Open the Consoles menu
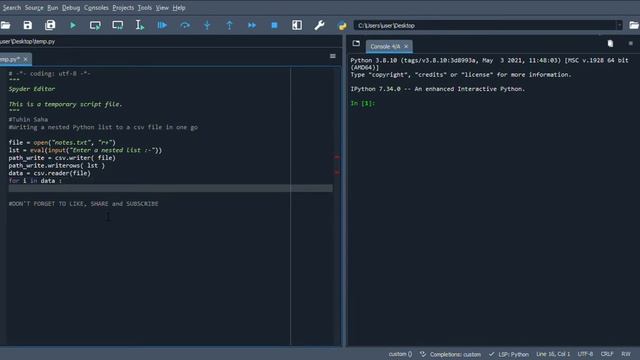The image size is (640, 360). (96, 8)
